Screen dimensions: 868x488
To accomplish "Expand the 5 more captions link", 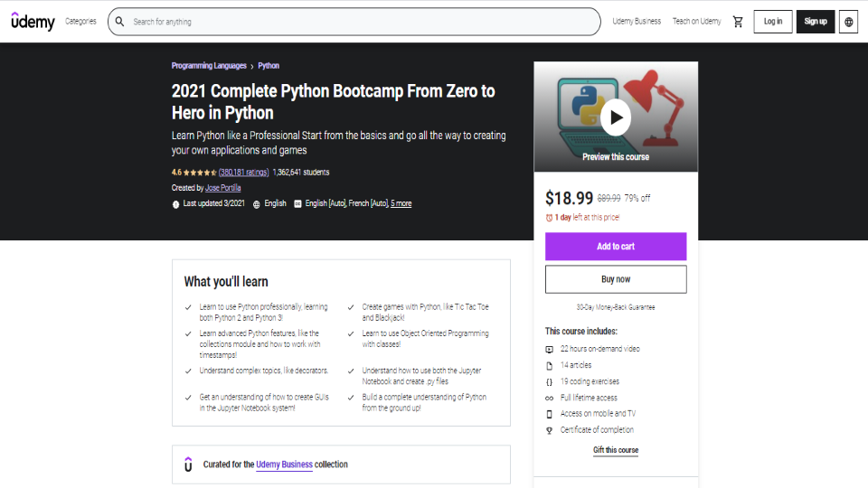I will coord(401,203).
